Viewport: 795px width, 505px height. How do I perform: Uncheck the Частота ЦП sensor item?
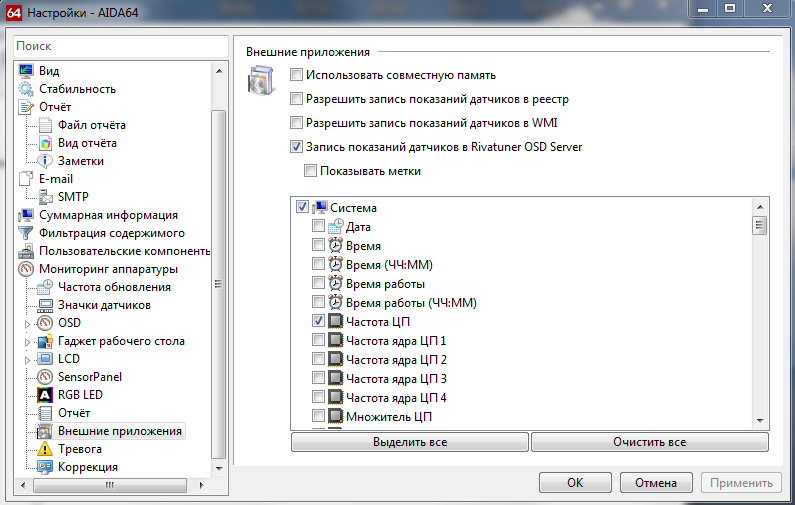coord(318,322)
